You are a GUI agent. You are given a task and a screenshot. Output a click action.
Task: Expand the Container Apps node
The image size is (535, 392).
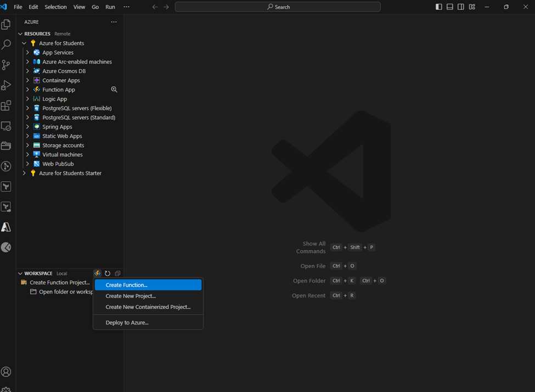click(x=27, y=80)
